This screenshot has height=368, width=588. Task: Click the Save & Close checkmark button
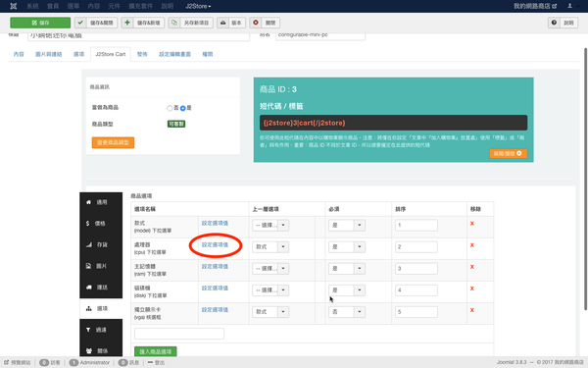click(x=96, y=23)
